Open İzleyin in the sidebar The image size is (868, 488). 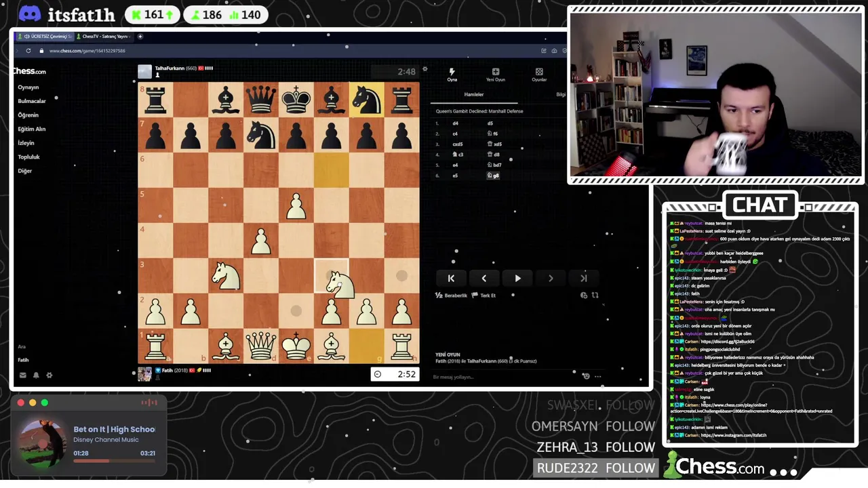coord(26,143)
